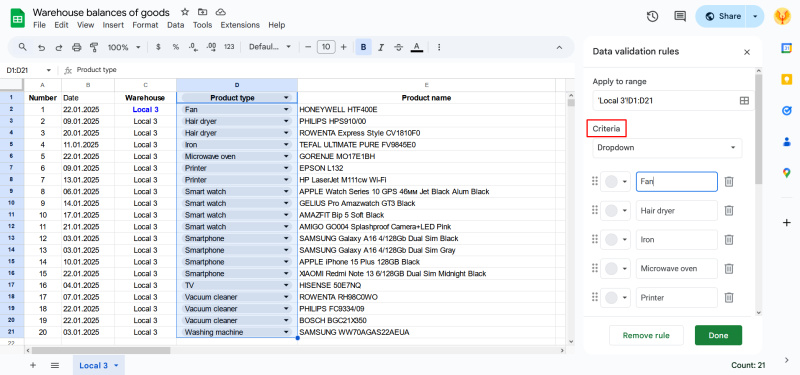The width and height of the screenshot is (800, 375).
Task: Format as percent icon
Action: (x=176, y=47)
